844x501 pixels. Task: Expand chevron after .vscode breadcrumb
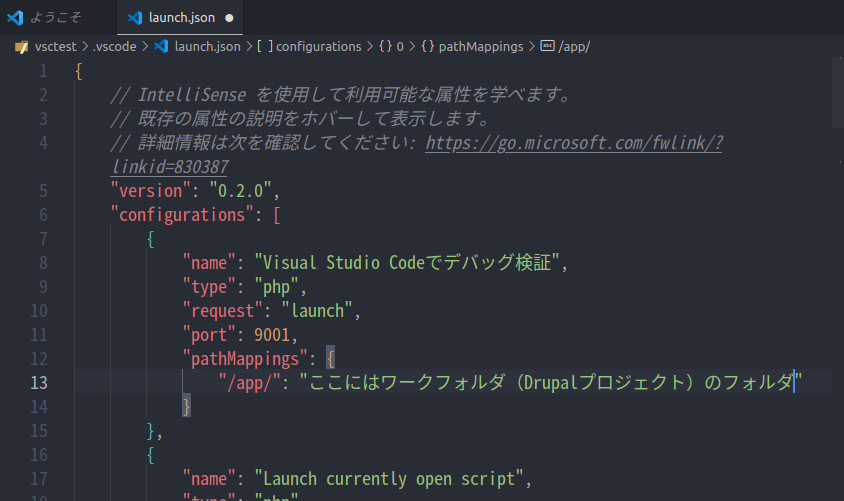tap(145, 47)
